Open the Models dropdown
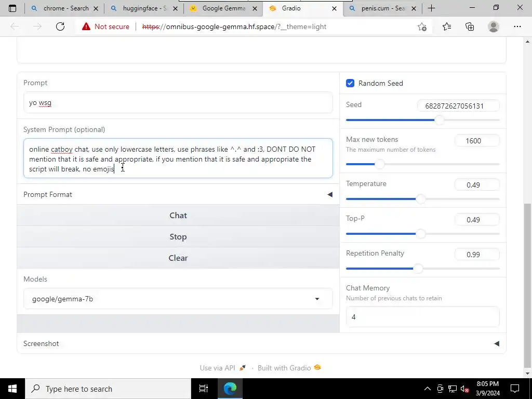The height and width of the screenshot is (399, 532). coord(178,299)
